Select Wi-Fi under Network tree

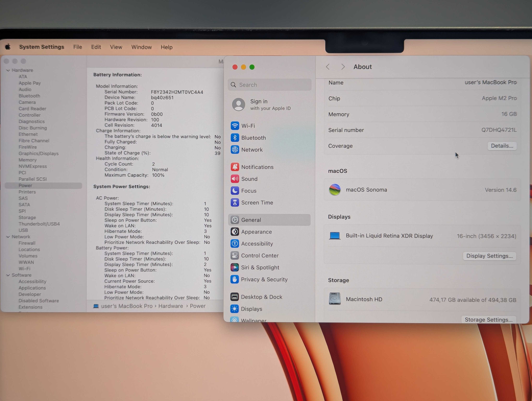pyautogui.click(x=25, y=268)
